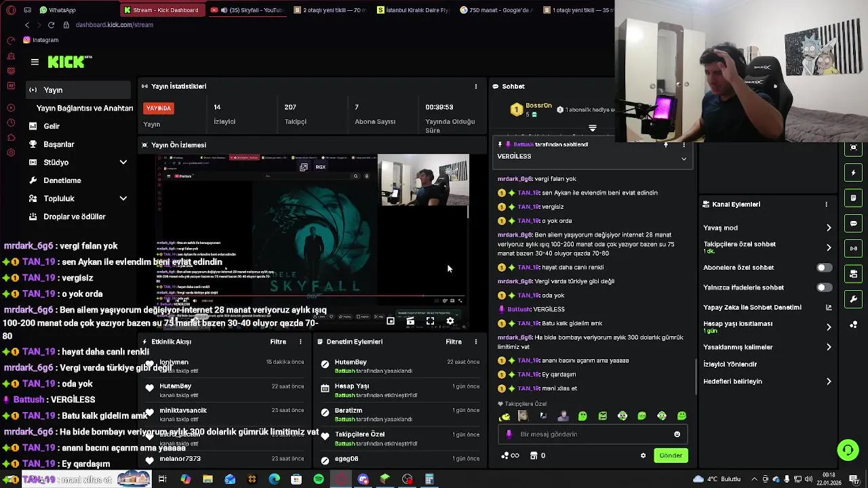
Task: Click the screen capture icon in right sidebar
Action: [854, 148]
